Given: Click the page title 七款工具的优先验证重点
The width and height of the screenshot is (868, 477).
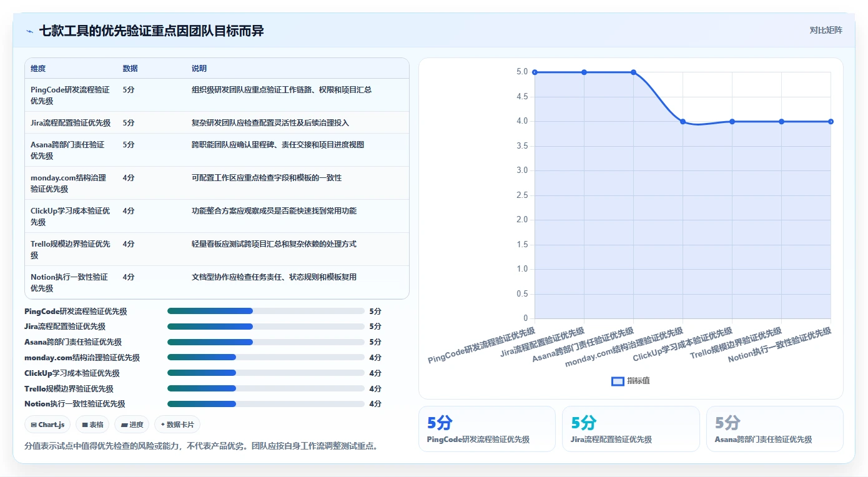Looking at the screenshot, I should 152,31.
